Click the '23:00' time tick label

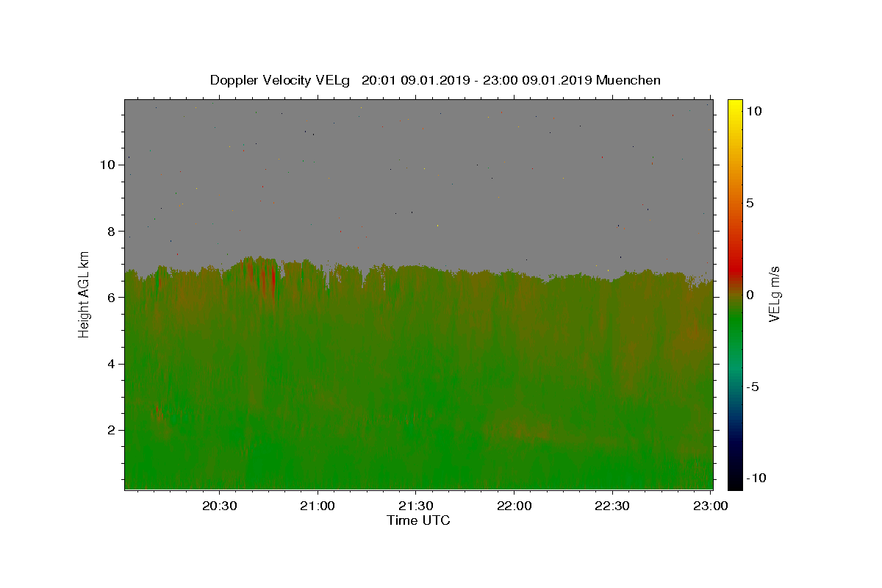710,506
